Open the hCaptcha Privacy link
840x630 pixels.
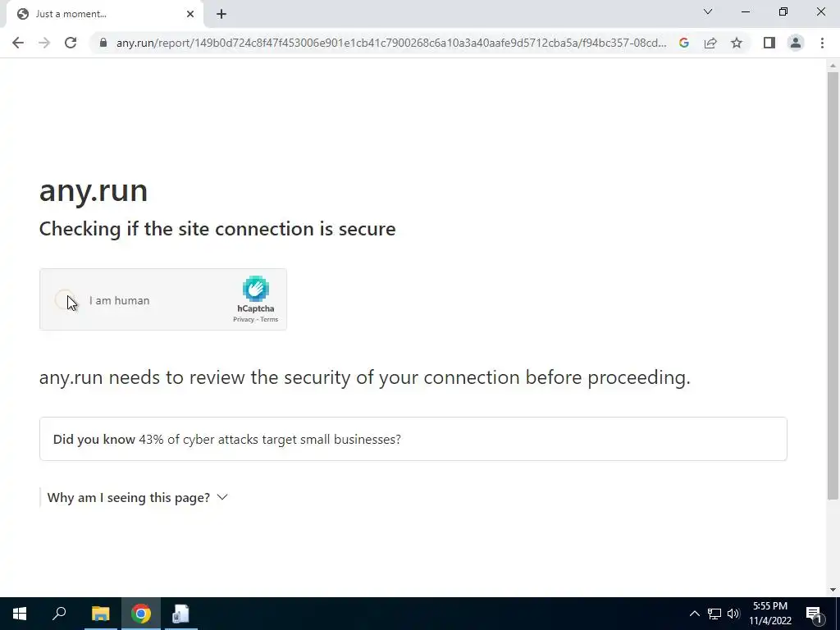coord(243,319)
